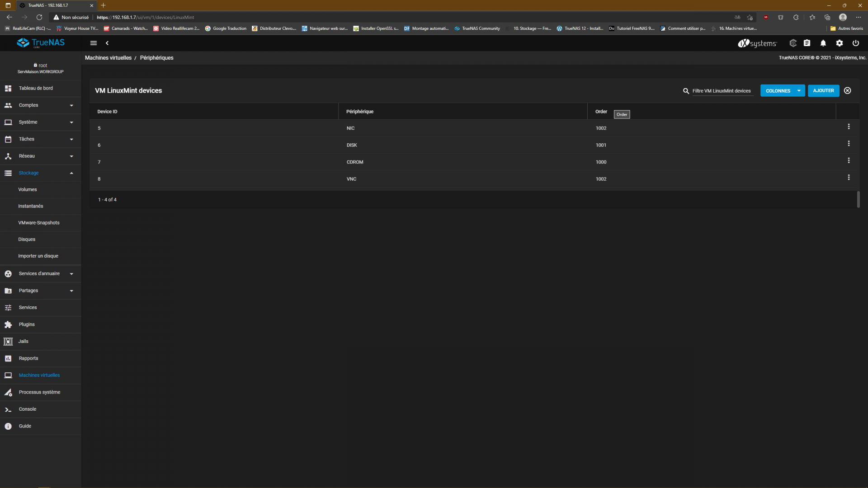
Task: Reload the page with the browser refresh icon
Action: pyautogui.click(x=39, y=17)
